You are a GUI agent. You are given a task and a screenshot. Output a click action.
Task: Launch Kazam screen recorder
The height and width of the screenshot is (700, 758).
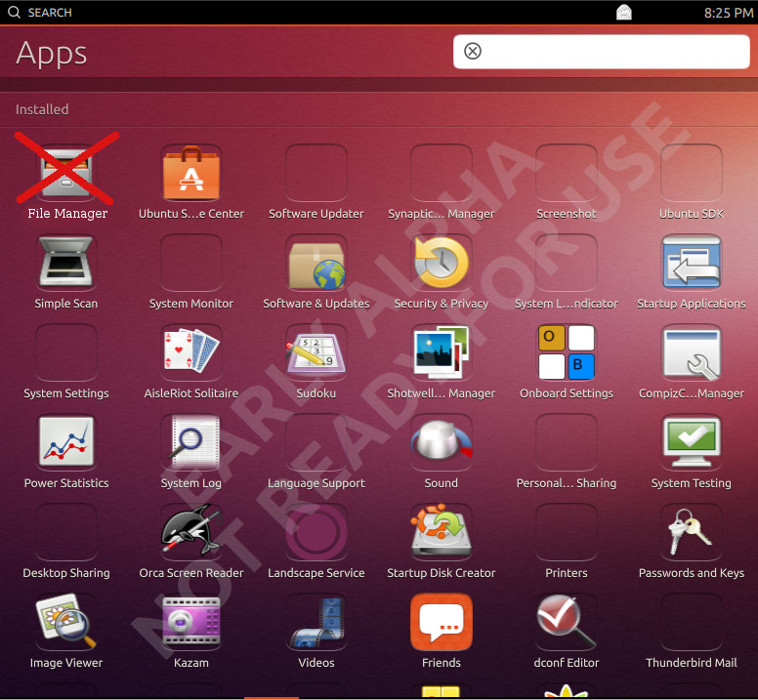(191, 622)
